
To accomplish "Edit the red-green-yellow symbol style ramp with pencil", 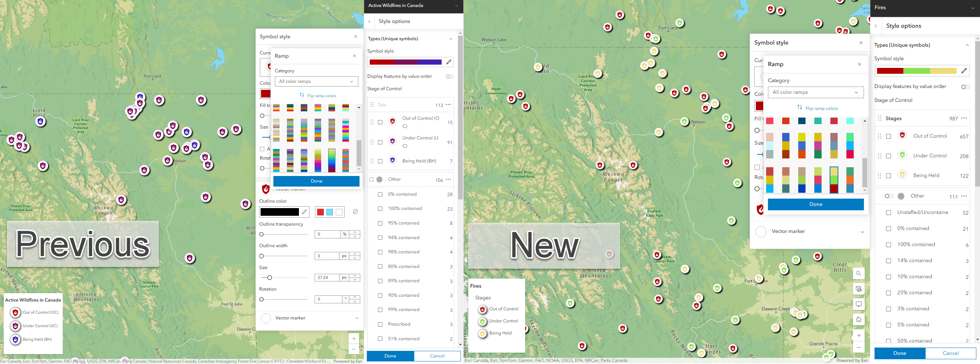I will pos(964,71).
